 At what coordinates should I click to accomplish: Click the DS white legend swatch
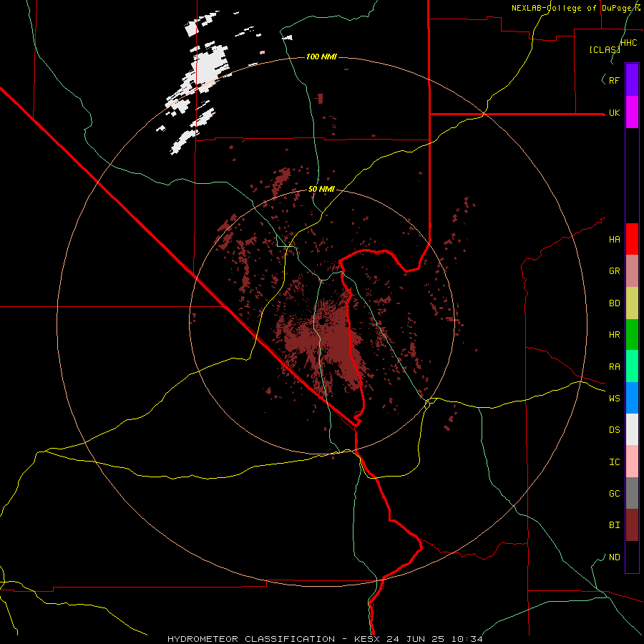coord(632,429)
